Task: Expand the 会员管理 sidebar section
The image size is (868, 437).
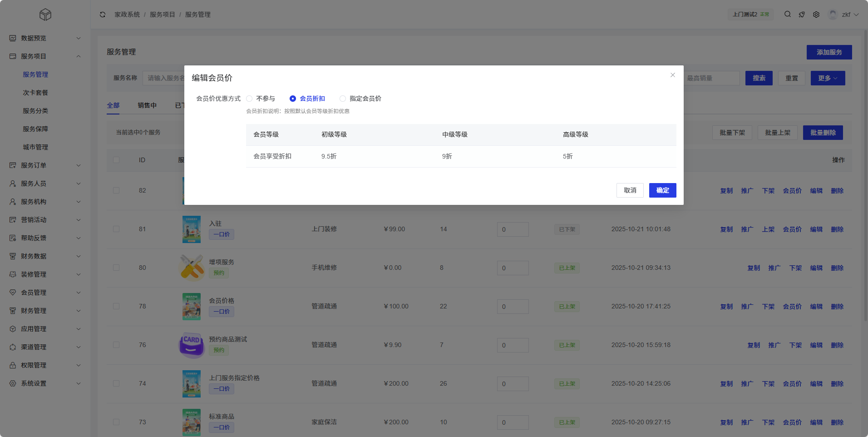Action: (44, 293)
